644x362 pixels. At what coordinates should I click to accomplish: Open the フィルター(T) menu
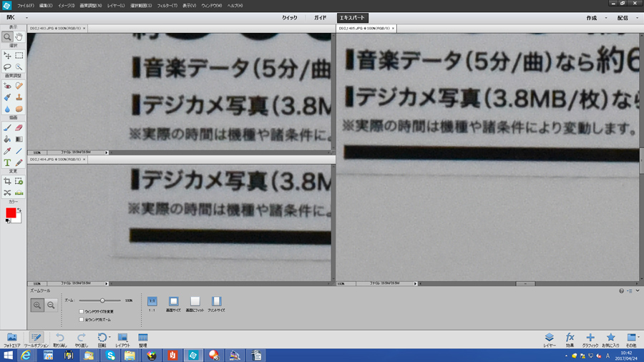[x=166, y=5]
